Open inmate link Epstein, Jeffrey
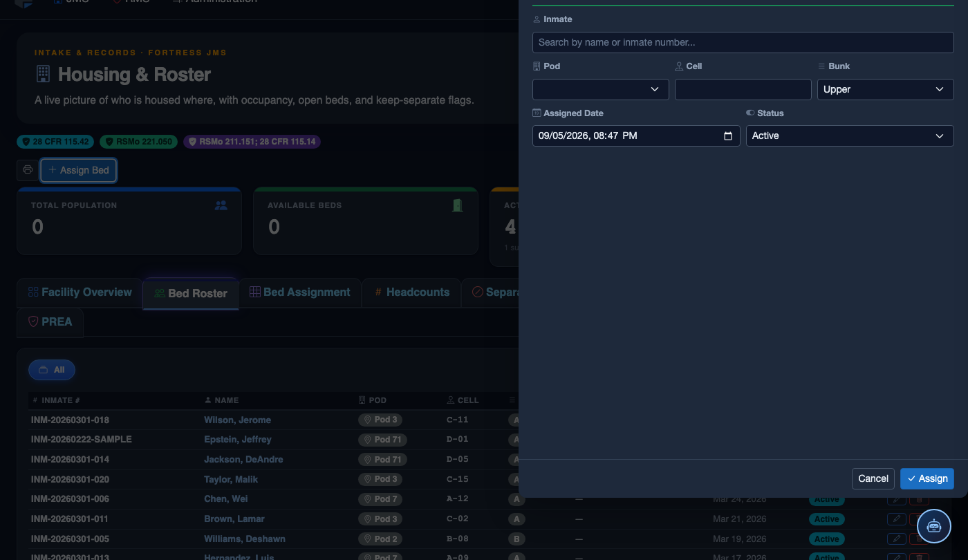Viewport: 968px width, 560px height. pos(238,440)
